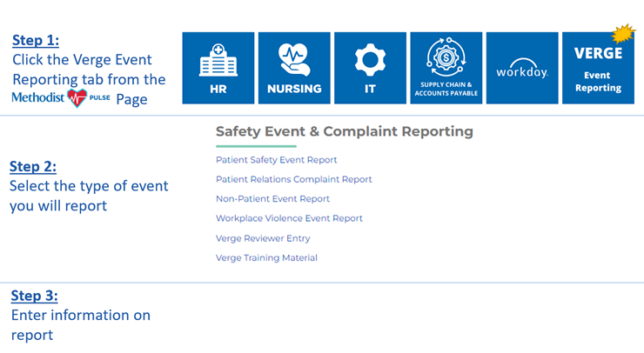Click 'Select the type of event' text
This screenshot has height=353, width=644.
pos(89,186)
